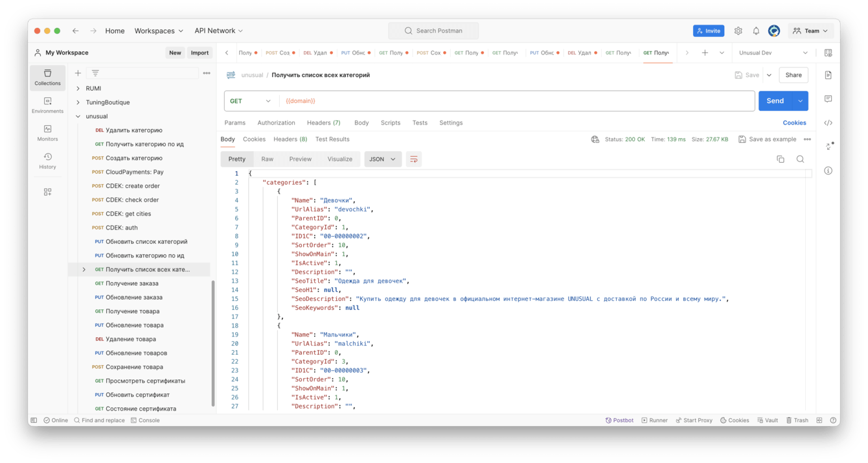Image resolution: width=868 pixels, height=463 pixels.
Task: Click the Cookies link under Send
Action: 794,123
